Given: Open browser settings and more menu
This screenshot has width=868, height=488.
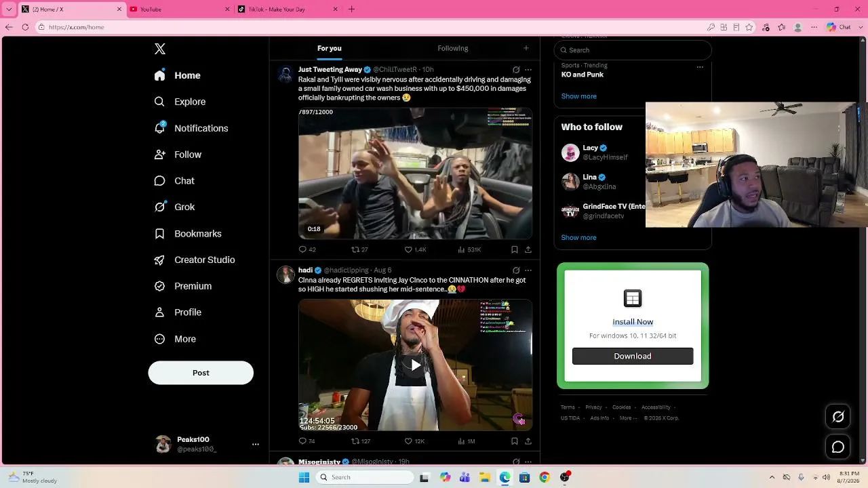Looking at the screenshot, I should [814, 27].
